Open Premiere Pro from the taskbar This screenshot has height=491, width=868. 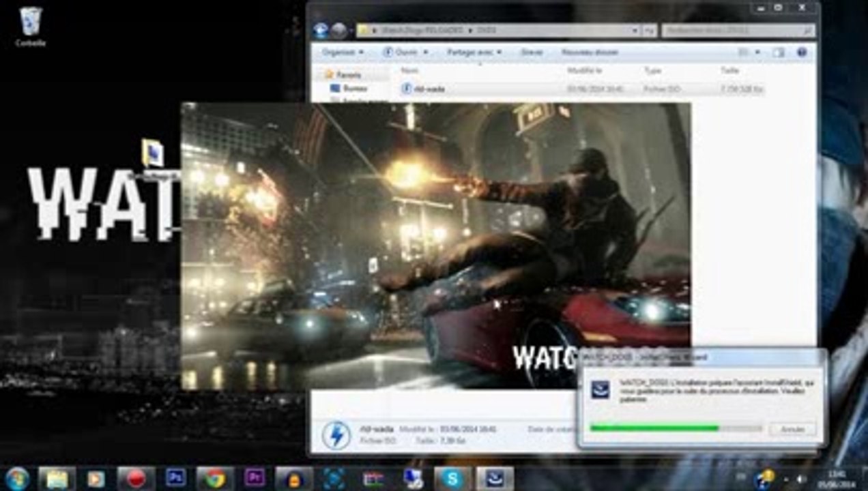point(255,479)
